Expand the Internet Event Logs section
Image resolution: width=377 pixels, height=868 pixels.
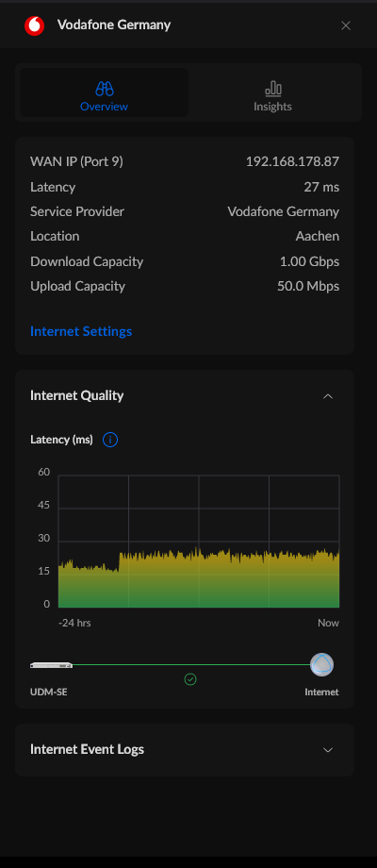pyautogui.click(x=328, y=749)
